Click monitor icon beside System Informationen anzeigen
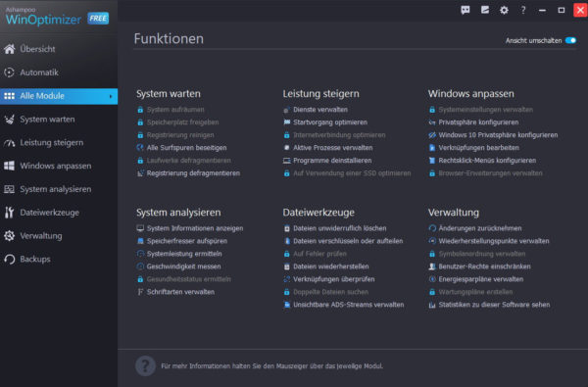Viewport: 588px width, 387px height. pos(140,228)
